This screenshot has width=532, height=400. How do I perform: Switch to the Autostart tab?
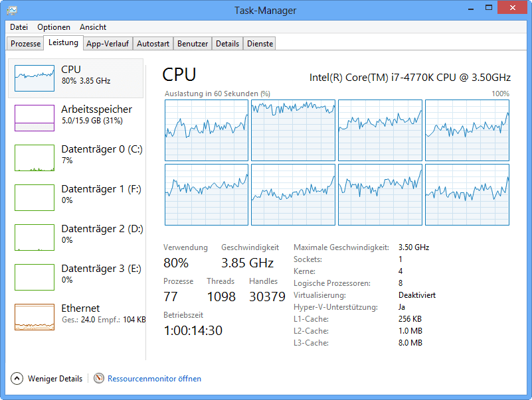(x=153, y=44)
